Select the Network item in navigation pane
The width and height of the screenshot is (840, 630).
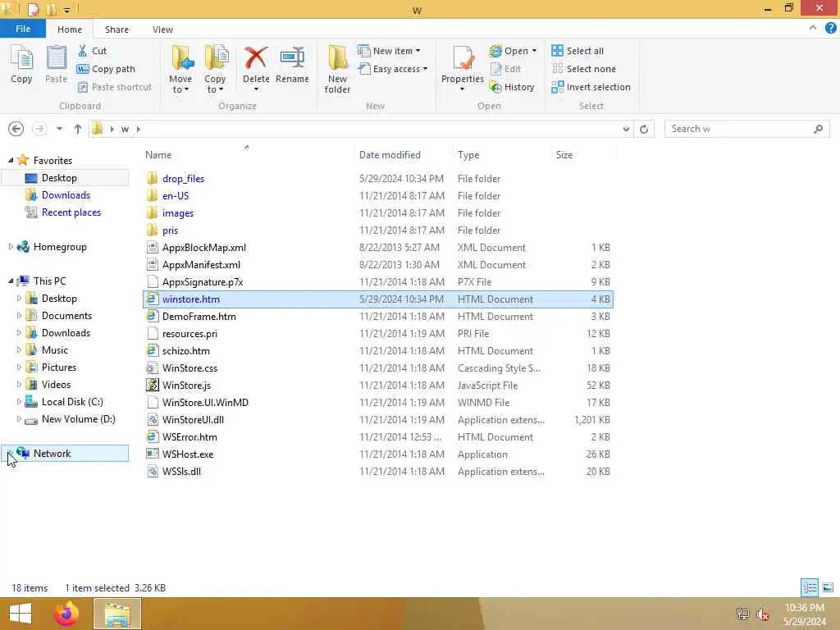pos(66,453)
